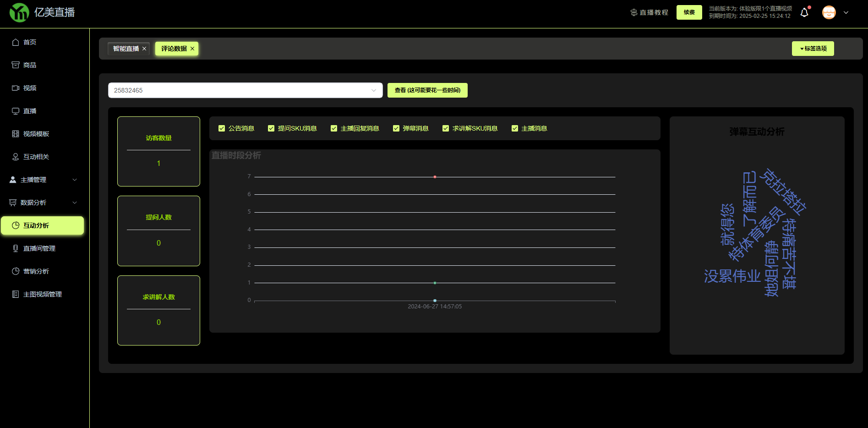Go to 商品 products page

pyautogui.click(x=30, y=65)
